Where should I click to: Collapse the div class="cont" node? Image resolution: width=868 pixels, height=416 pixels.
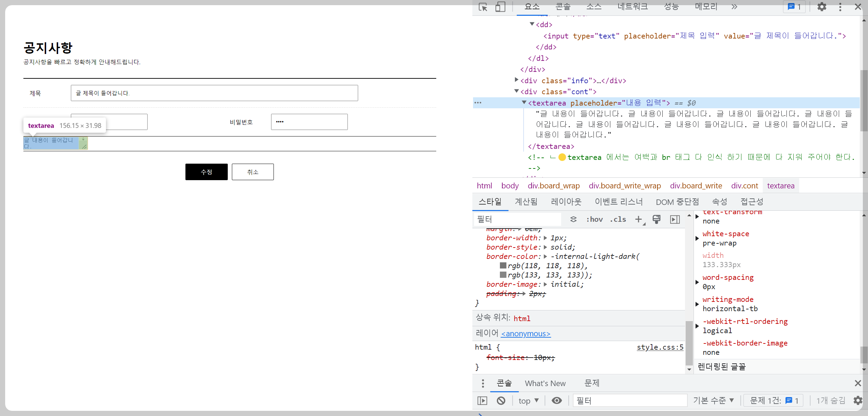516,91
